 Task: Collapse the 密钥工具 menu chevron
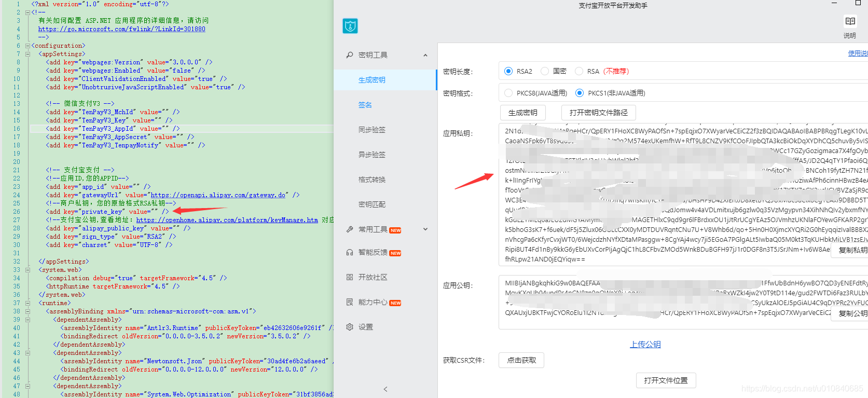pyautogui.click(x=425, y=55)
